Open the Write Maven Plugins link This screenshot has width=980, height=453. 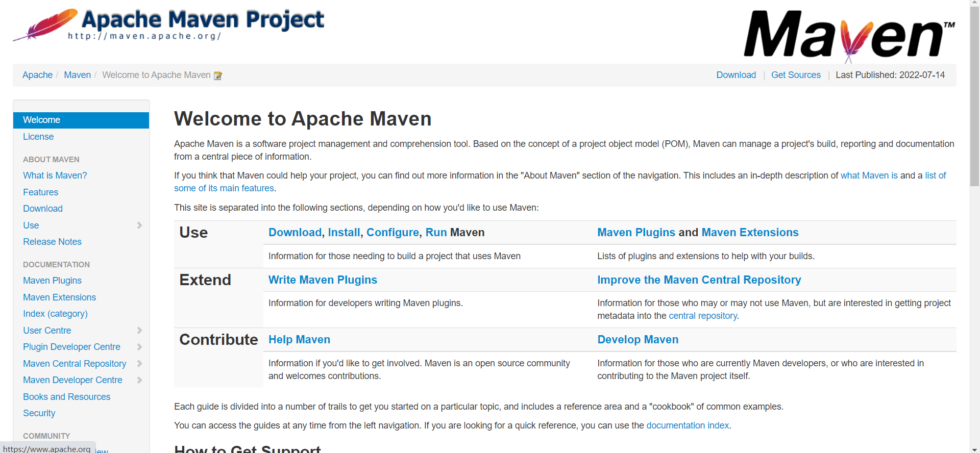[x=323, y=280]
